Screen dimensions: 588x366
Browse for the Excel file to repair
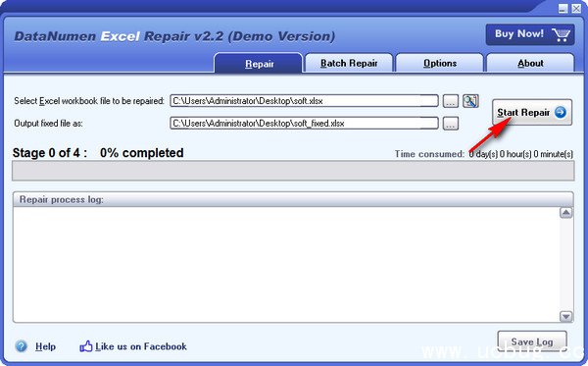(451, 101)
